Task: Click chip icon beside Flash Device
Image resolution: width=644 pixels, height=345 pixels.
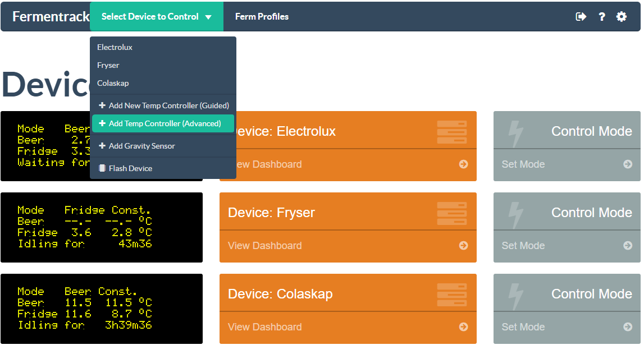Action: [102, 168]
